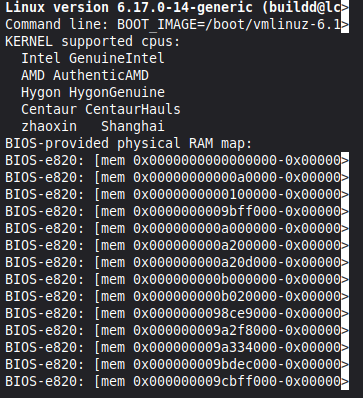This screenshot has height=398, width=363.
Task: Click the truncation marker on the Command line row
Action: coord(345,24)
